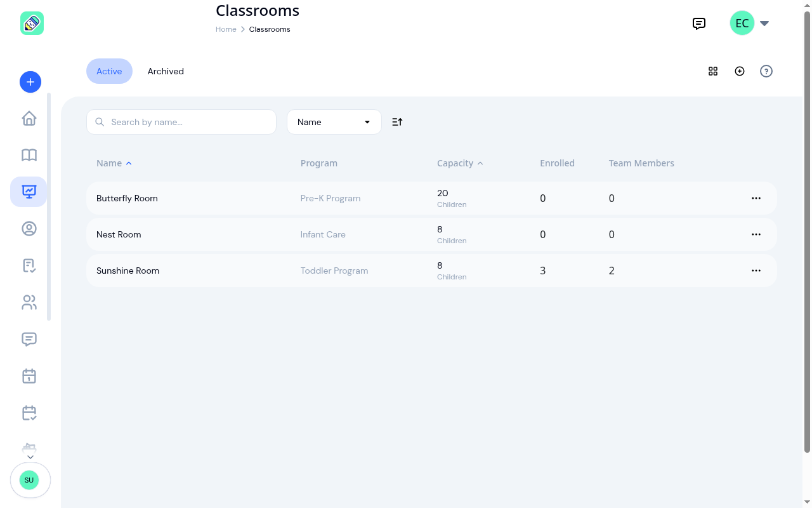Focus the Search by name field
This screenshot has width=812, height=508.
[x=181, y=122]
